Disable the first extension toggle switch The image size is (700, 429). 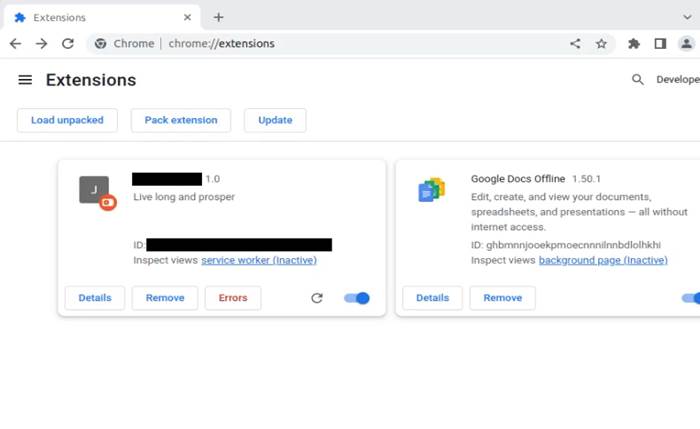coord(356,298)
